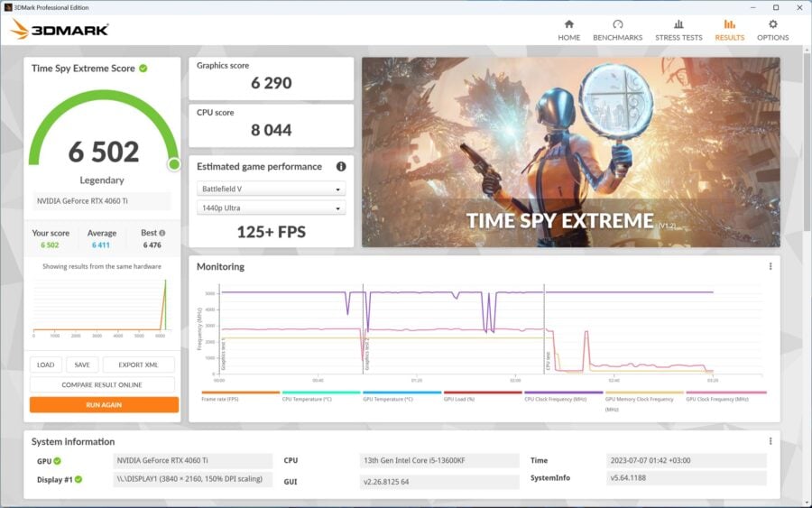Screen dimensions: 812x508
Task: Click the SAVE button
Action: coord(82,365)
